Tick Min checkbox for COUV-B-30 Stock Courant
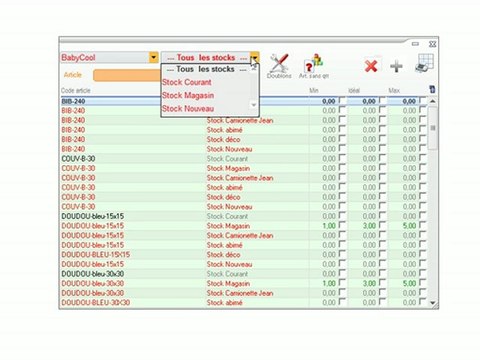 [342, 158]
